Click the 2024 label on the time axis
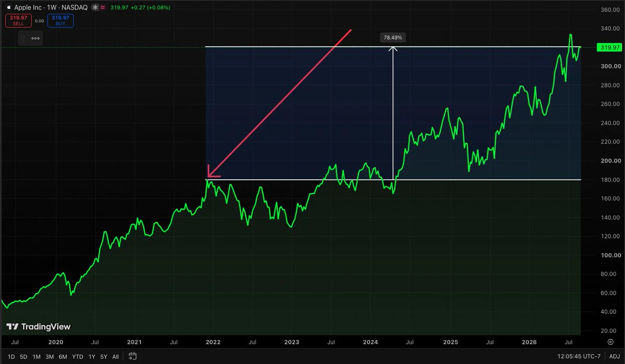This screenshot has width=625, height=364. pos(370,342)
